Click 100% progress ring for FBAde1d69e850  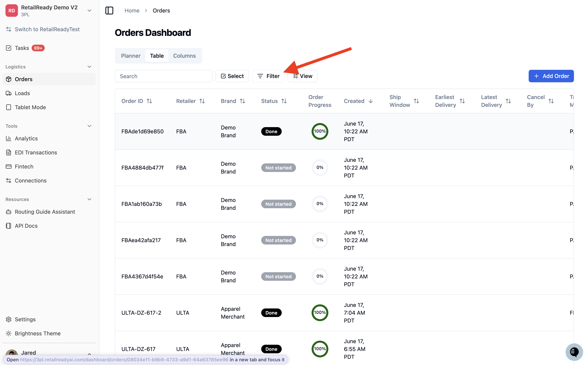pyautogui.click(x=320, y=131)
